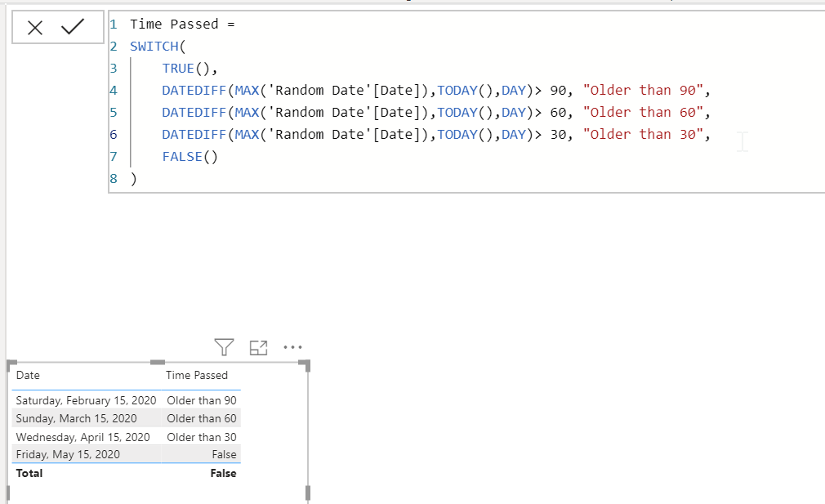
Task: Open the More options ellipsis on visual
Action: pyautogui.click(x=292, y=347)
